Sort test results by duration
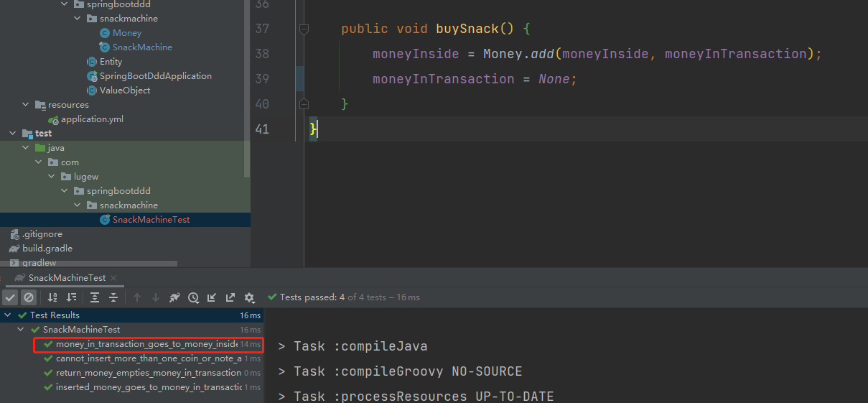Image resolution: width=868 pixels, height=403 pixels. pos(71,297)
